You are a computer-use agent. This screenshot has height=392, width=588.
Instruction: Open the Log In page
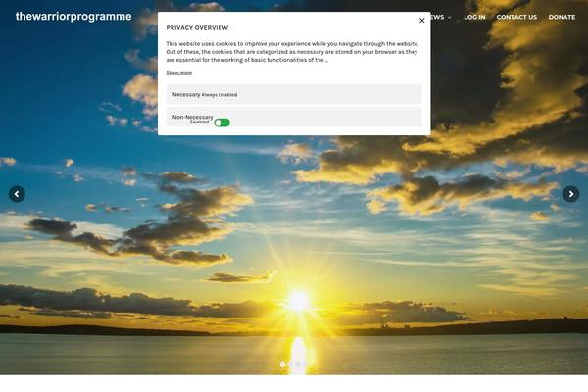(x=474, y=17)
